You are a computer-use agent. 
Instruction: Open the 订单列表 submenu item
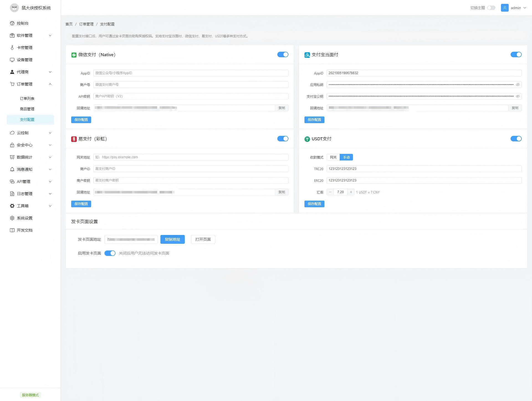(27, 99)
